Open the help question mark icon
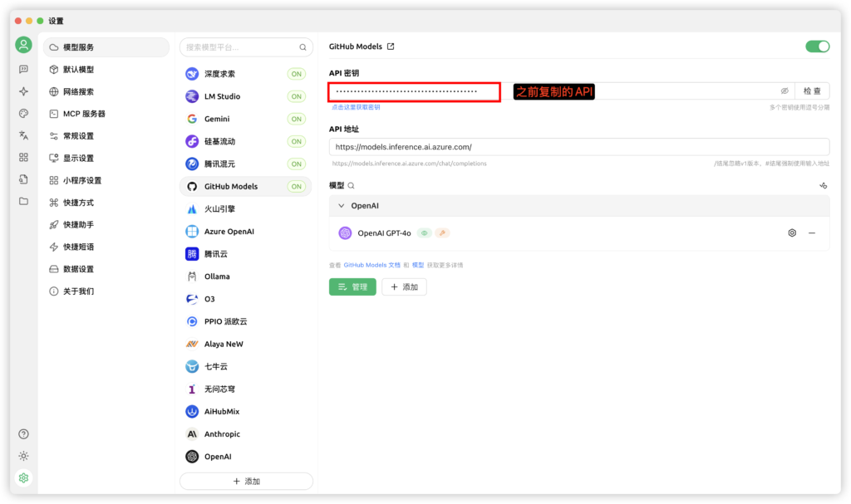 (23, 434)
